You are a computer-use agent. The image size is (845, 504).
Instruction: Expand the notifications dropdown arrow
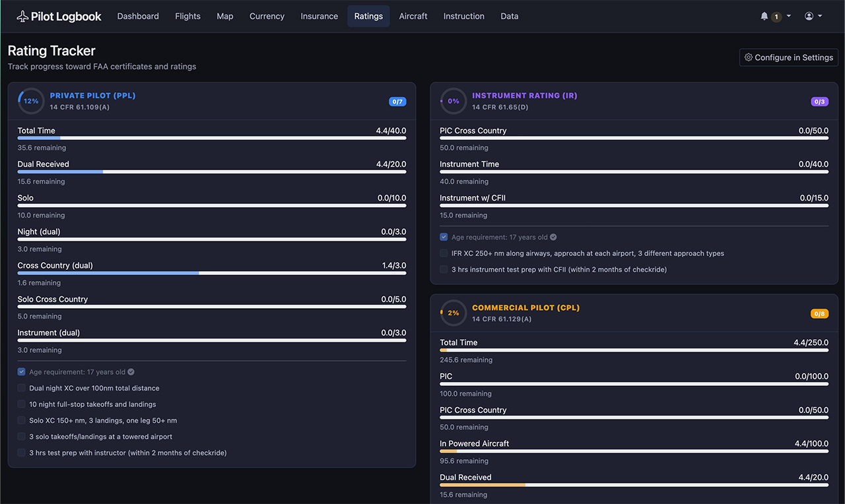(788, 16)
